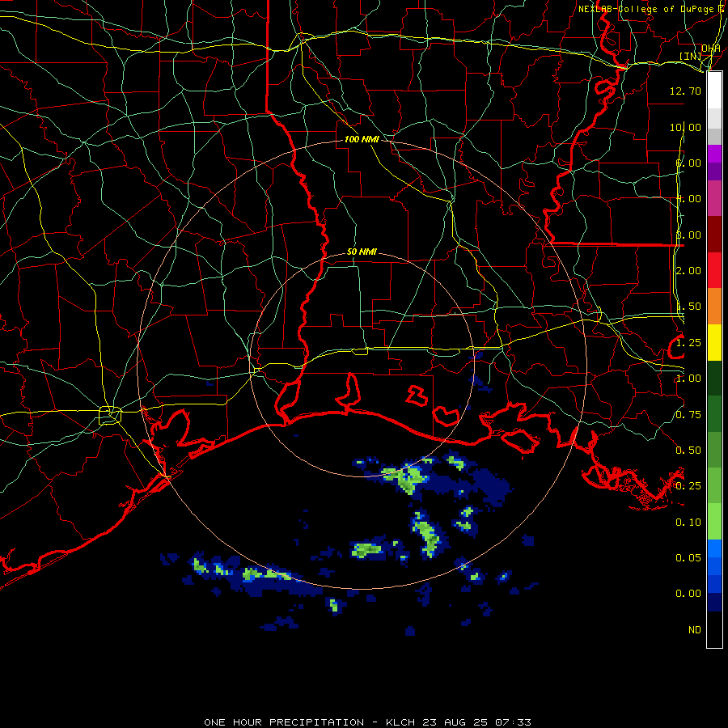Click the black swatch beside ND
Image resolution: width=728 pixels, height=728 pixels.
point(714,629)
